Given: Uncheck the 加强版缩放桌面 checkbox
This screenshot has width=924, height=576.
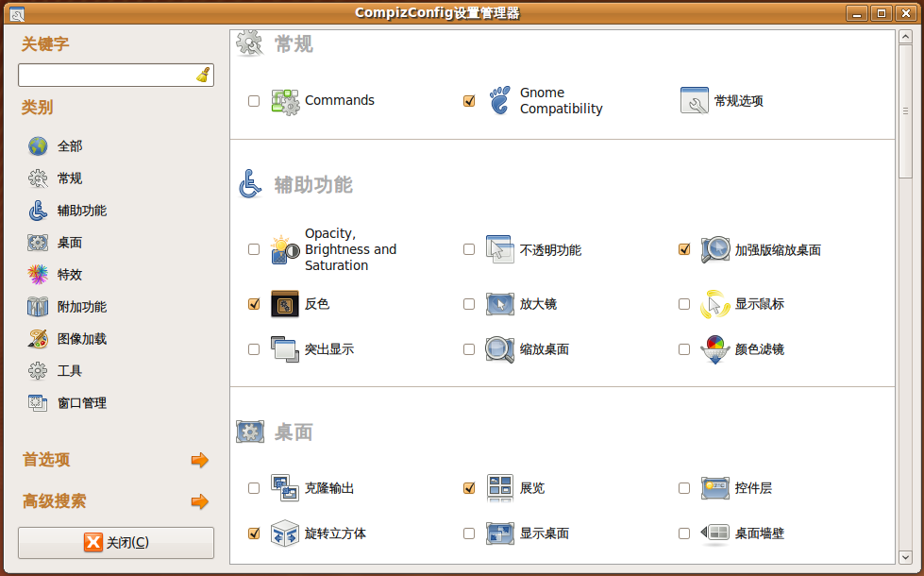Looking at the screenshot, I should [x=684, y=249].
